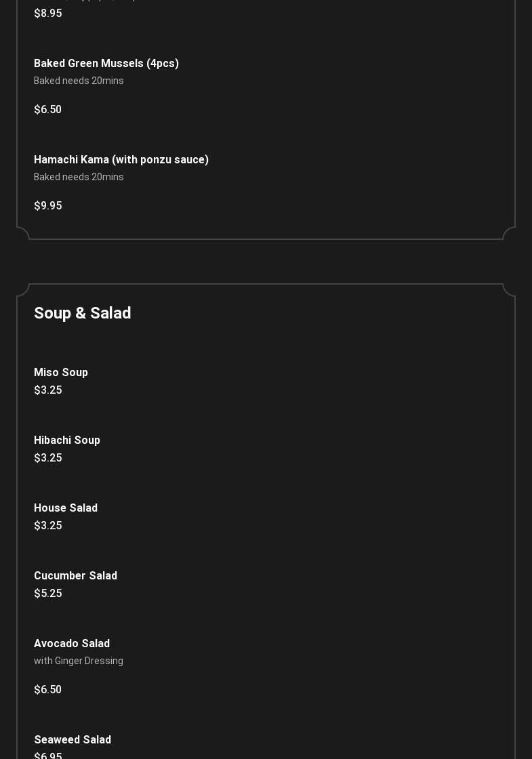Viewport: 532px width, 759px height.
Task: Select the Miso Soup menu item
Action: (61, 372)
